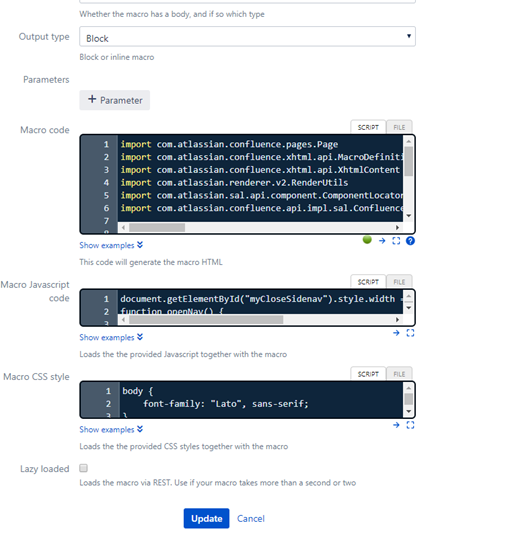The height and width of the screenshot is (550, 510).
Task: Select the SCRIPT tab for Macro CSS style
Action: click(368, 374)
